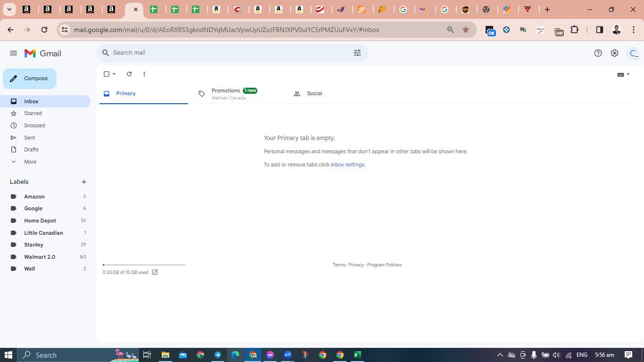Open Excel from the taskbar
The image size is (644, 362).
point(357,355)
